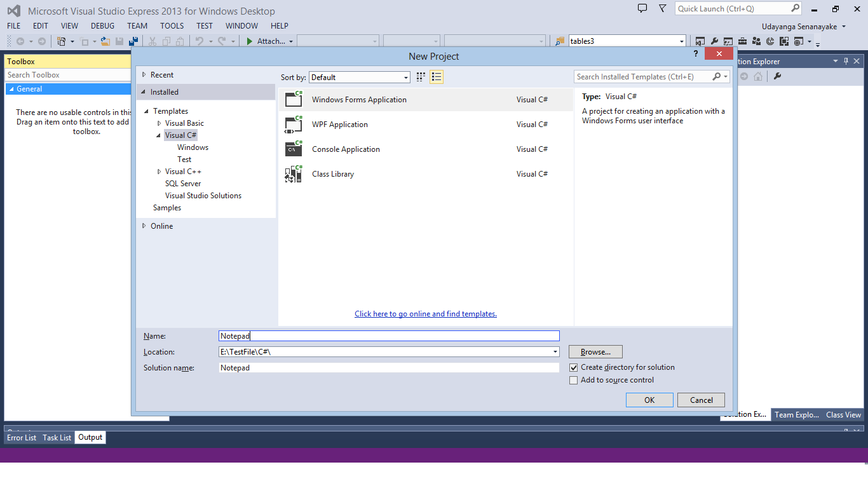Switch to the Task List tab

coord(57,438)
